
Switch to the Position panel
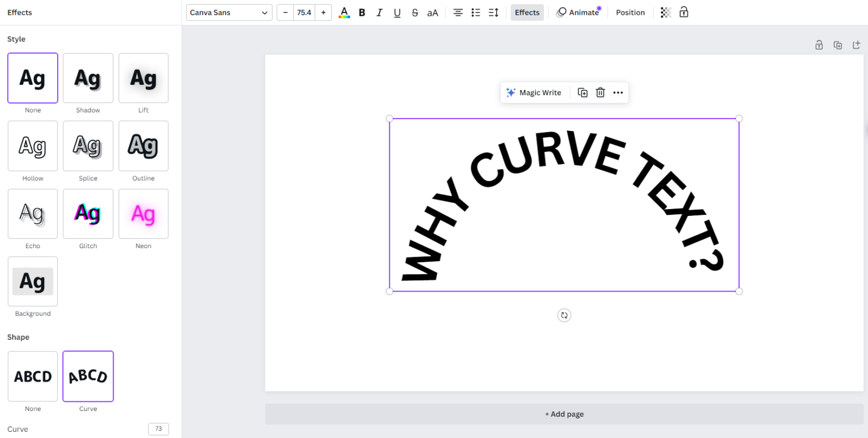pyautogui.click(x=630, y=12)
